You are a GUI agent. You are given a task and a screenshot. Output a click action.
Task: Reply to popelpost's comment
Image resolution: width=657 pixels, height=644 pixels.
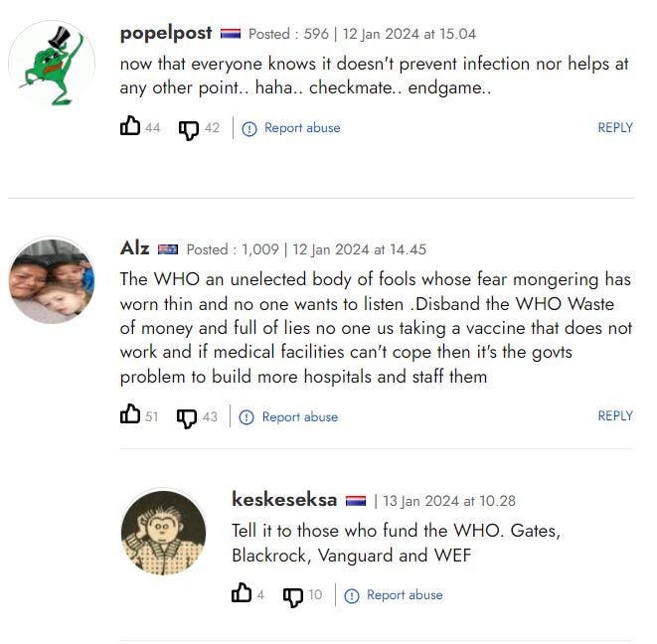pos(615,127)
